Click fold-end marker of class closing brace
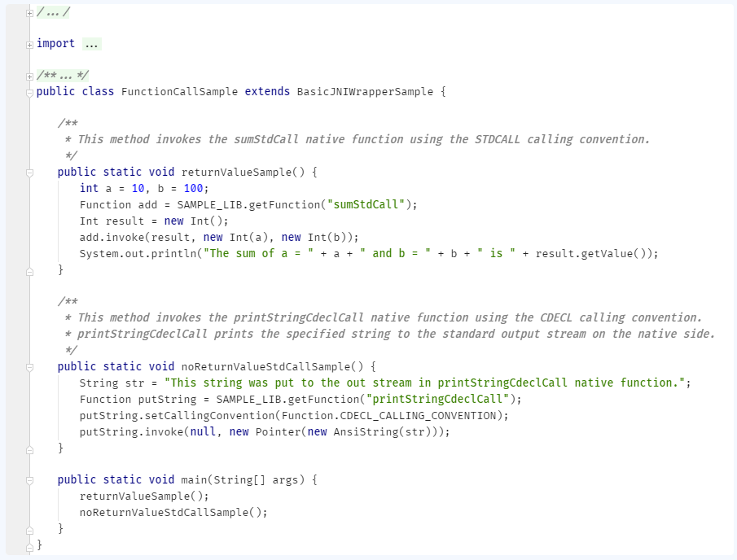Viewport: 737px width, 560px height. coord(29,547)
